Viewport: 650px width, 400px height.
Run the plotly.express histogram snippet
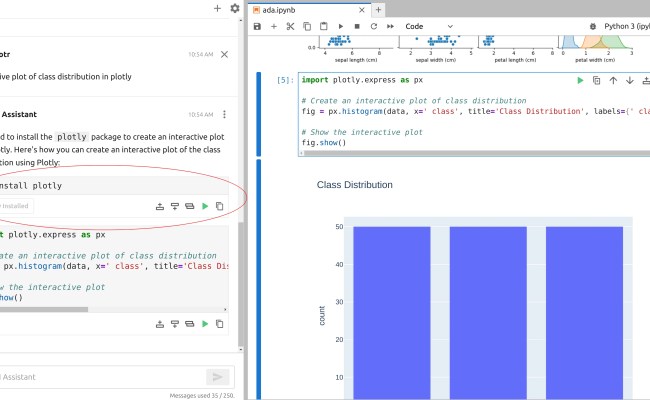205,324
